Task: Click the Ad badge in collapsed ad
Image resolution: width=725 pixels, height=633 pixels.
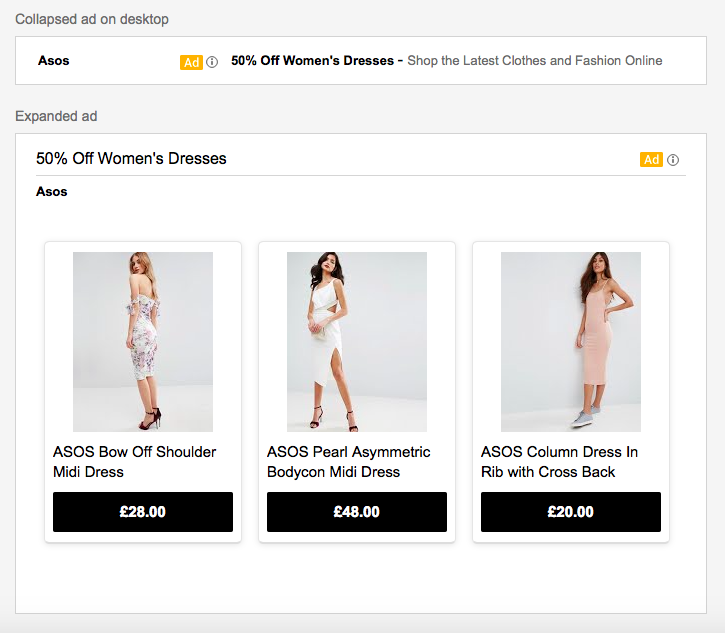Action: (191, 62)
